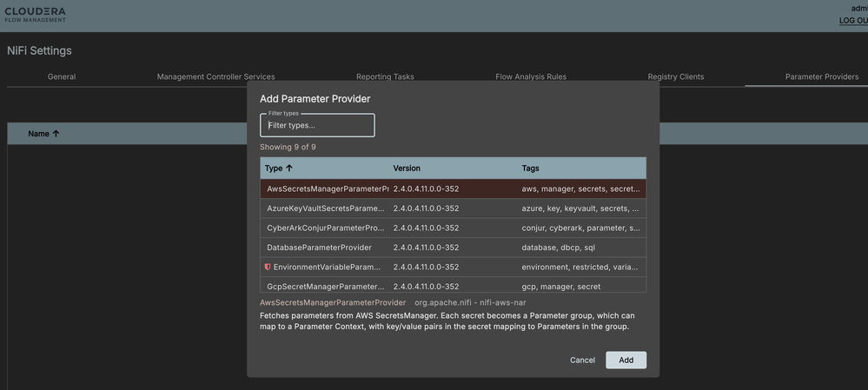The image size is (868, 390).
Task: Switch to the Registry Clients tab
Action: 676,76
